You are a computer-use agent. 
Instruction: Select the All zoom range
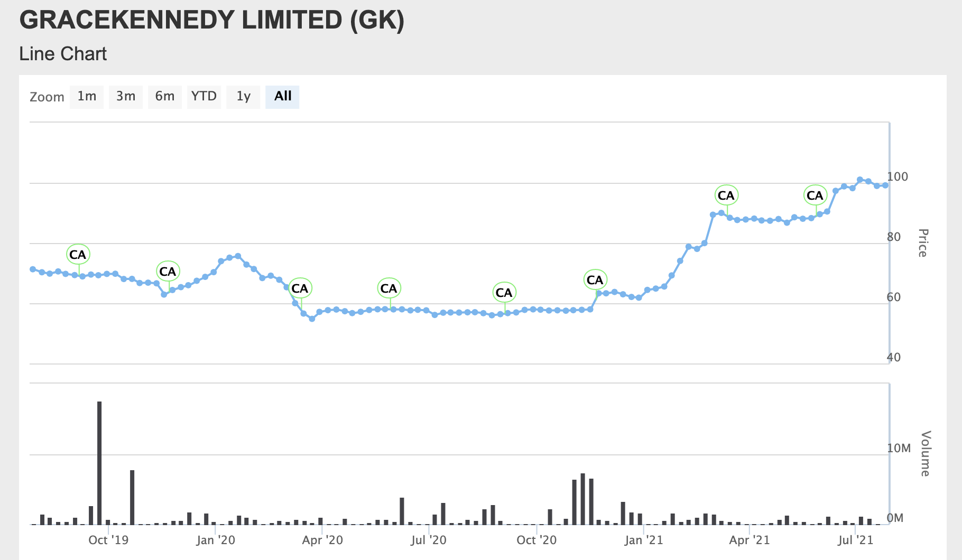point(282,96)
